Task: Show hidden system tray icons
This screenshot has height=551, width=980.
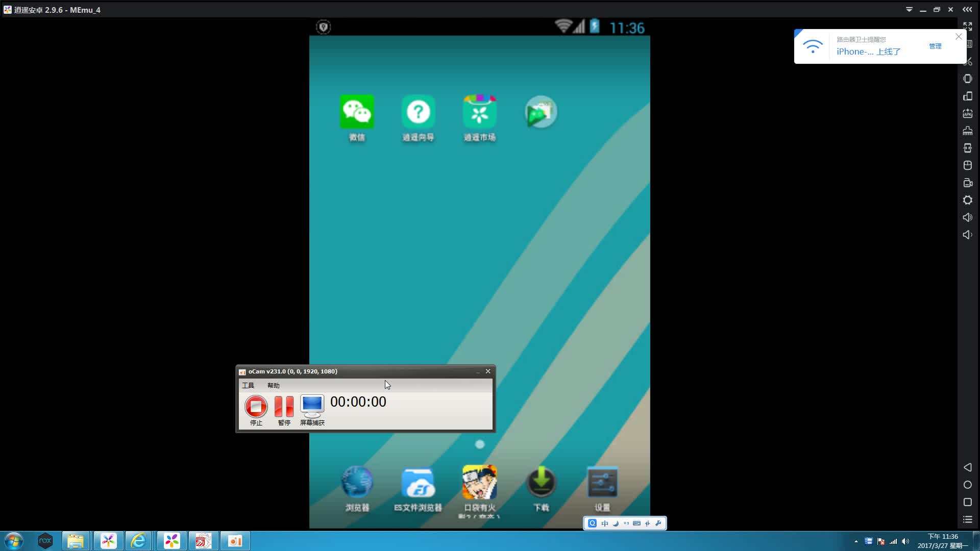Action: coord(856,541)
